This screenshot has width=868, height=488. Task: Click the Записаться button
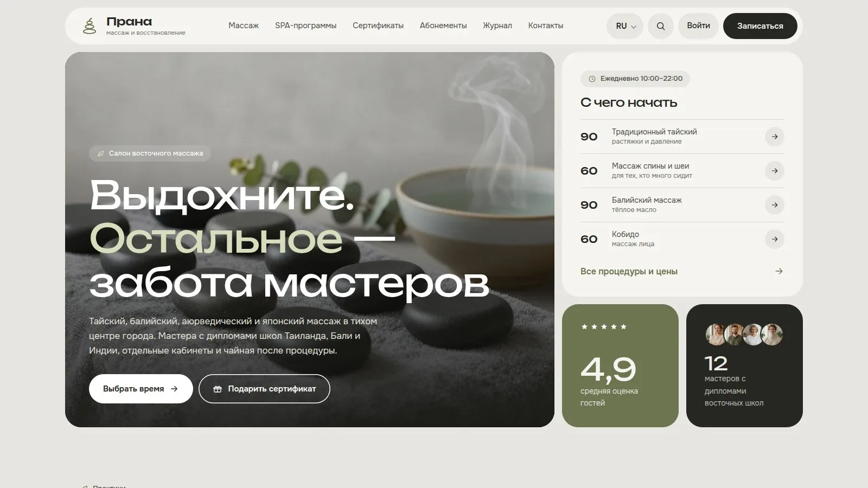click(760, 26)
